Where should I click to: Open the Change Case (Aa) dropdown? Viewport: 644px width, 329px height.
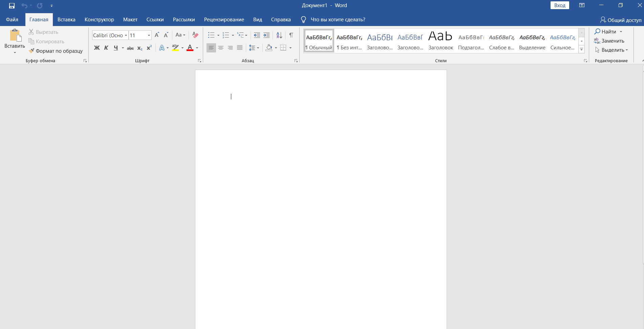tap(180, 35)
